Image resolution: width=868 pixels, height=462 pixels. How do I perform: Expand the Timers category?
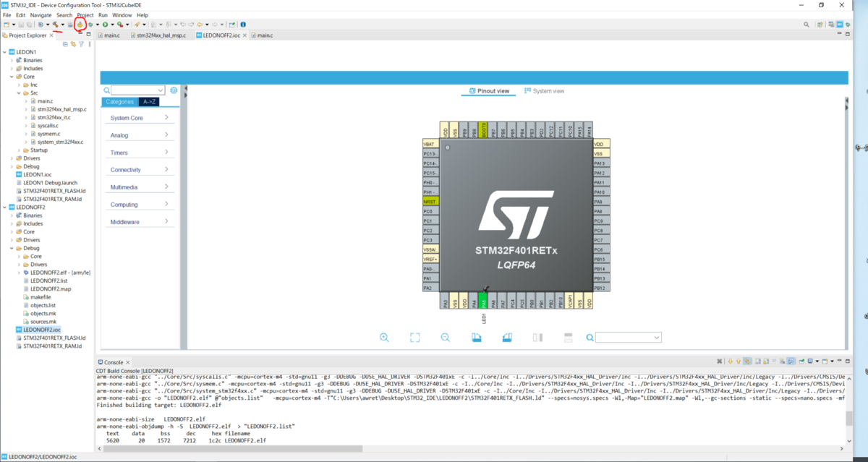139,153
